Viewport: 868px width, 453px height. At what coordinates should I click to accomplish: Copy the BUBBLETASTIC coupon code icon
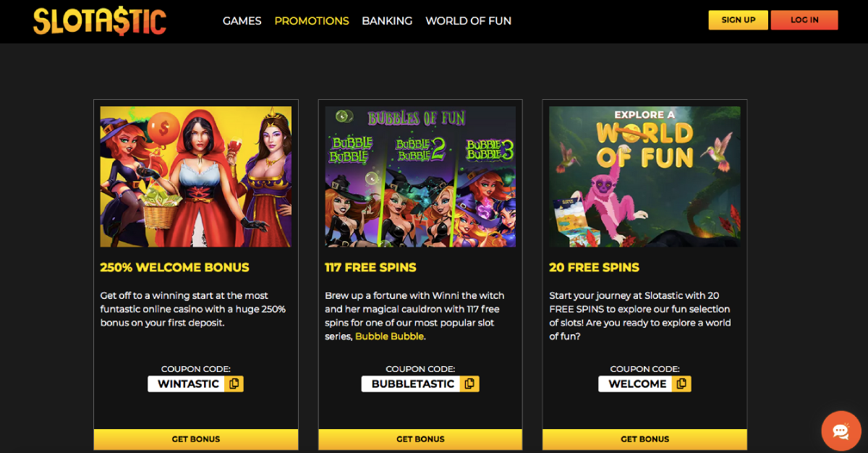(x=469, y=384)
